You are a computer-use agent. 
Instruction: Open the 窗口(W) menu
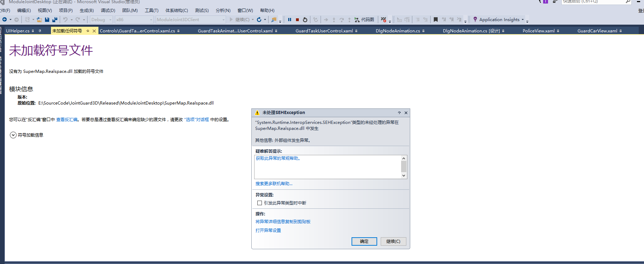pos(245,11)
